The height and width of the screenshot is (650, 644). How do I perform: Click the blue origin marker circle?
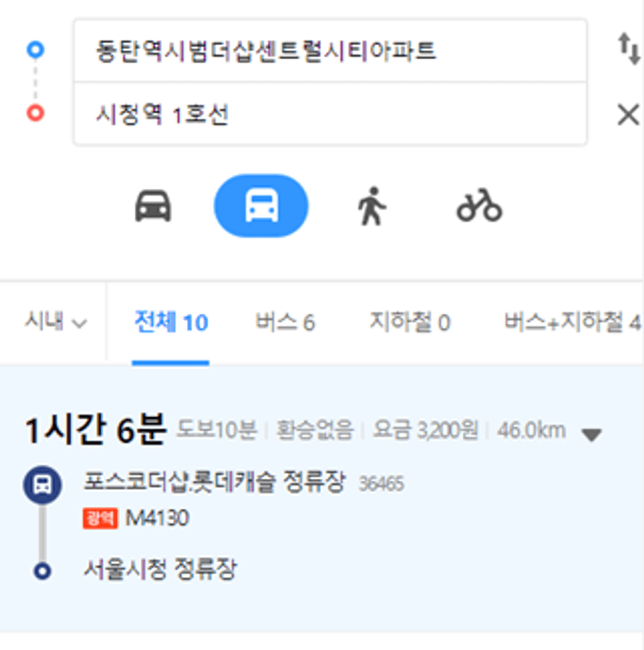click(x=35, y=49)
